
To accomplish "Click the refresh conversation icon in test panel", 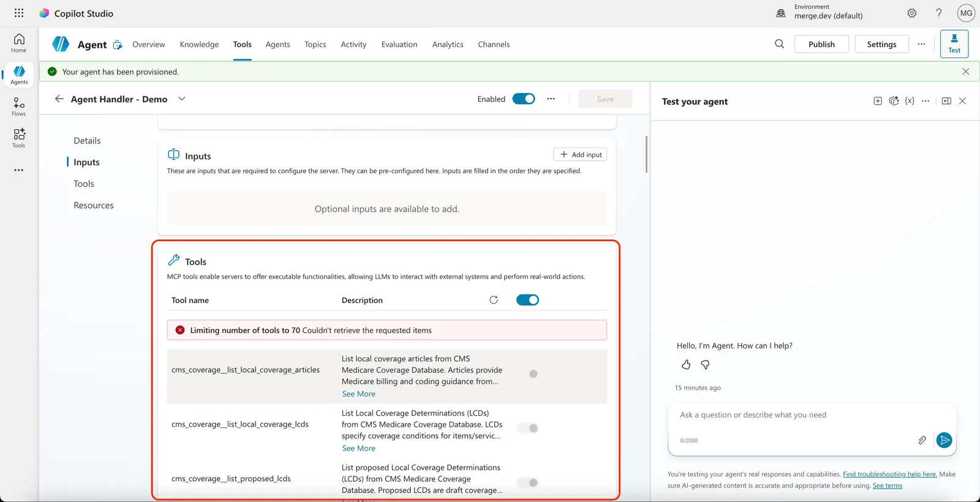I will click(894, 101).
